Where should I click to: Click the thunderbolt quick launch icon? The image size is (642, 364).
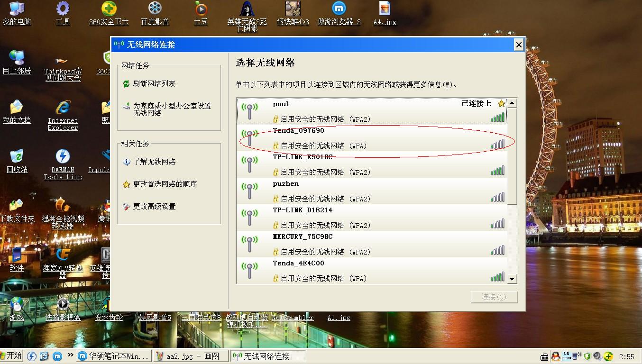pos(32,356)
